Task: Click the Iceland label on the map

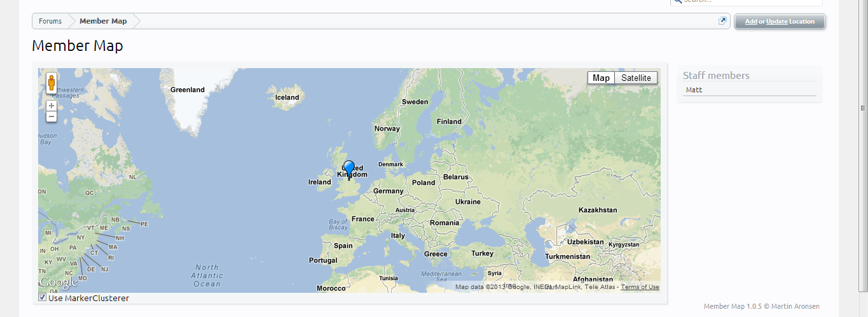Action: coord(287,97)
